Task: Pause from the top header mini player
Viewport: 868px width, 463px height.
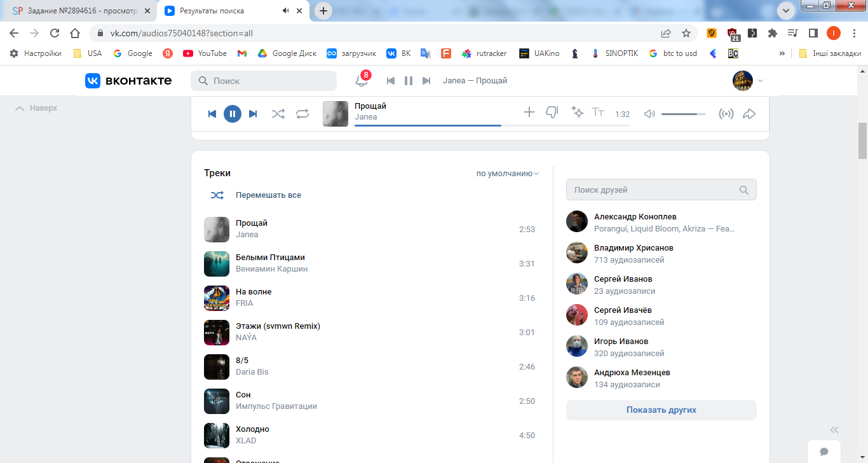Action: click(409, 81)
